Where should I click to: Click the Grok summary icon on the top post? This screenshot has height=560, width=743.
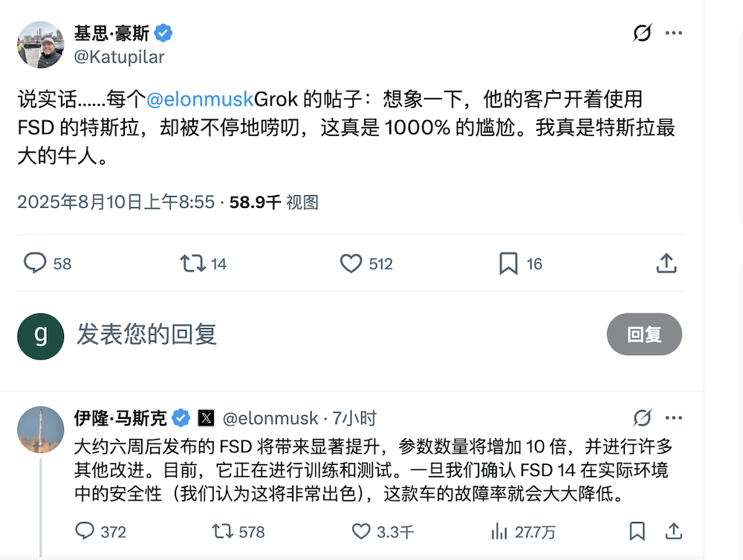coord(643,33)
